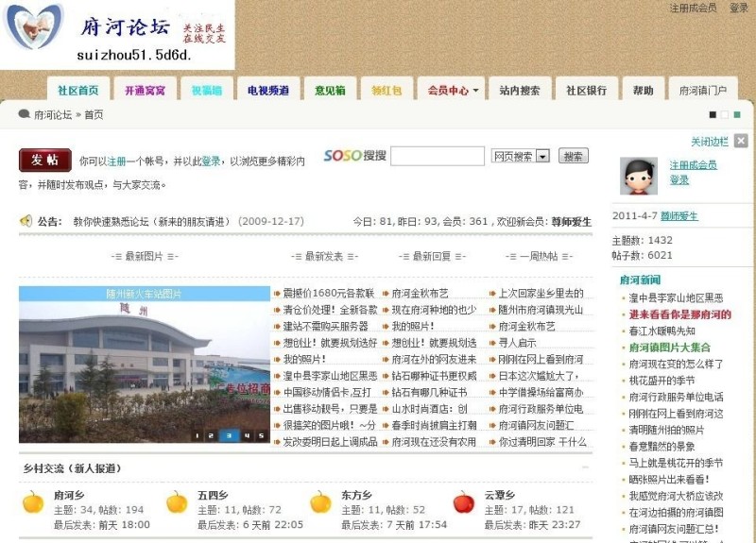The image size is (756, 543).
Task: Click the red apple icon for 云潭乡
Action: coord(463,502)
